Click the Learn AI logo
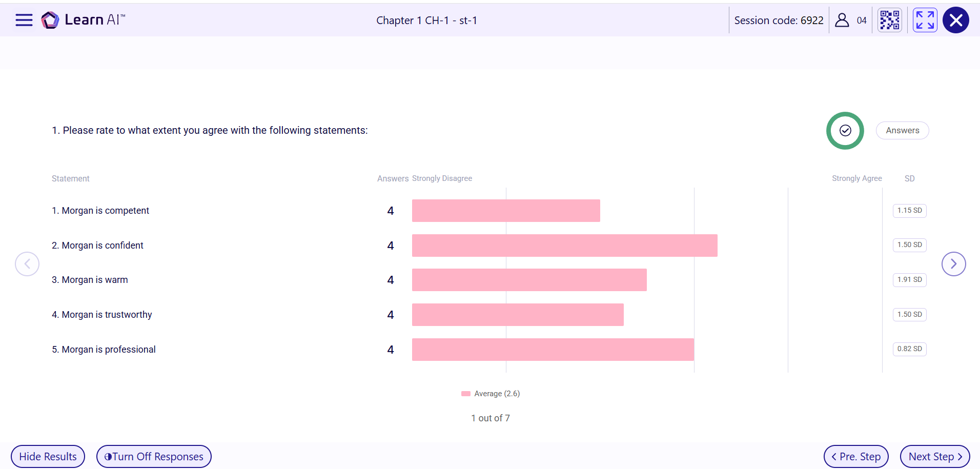Screen dimensions: 980x469 click(83, 20)
